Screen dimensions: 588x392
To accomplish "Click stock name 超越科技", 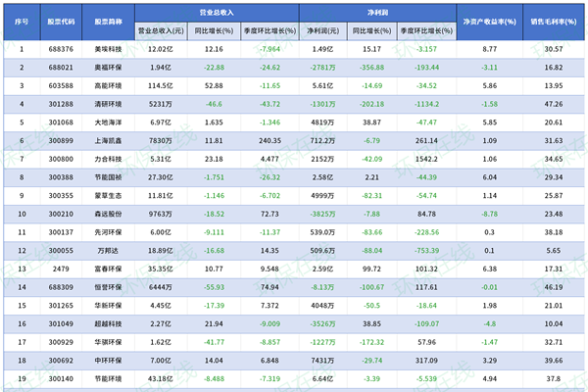I will click(109, 323).
